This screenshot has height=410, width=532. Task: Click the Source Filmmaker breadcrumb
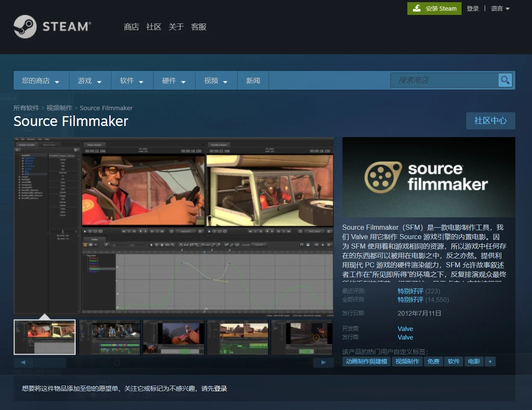pyautogui.click(x=106, y=108)
